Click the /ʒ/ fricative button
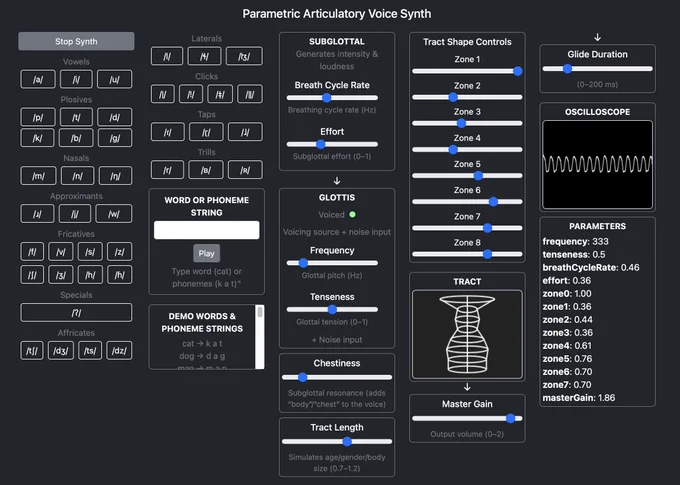Viewport: 680px width, 485px height. (61, 275)
